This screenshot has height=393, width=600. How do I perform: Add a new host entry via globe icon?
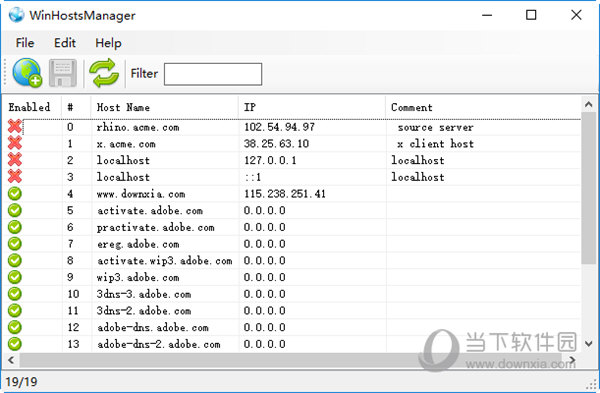point(27,73)
